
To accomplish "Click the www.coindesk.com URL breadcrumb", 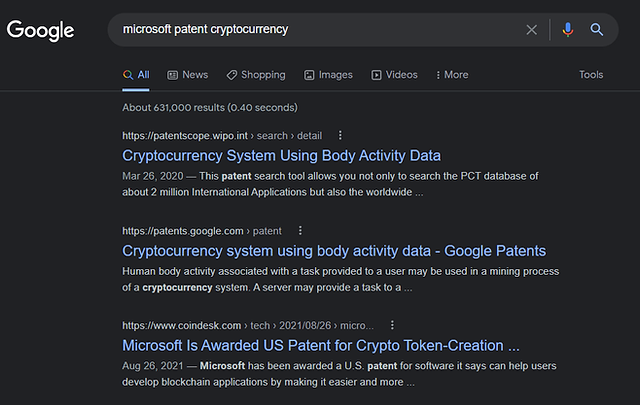I will [248, 325].
